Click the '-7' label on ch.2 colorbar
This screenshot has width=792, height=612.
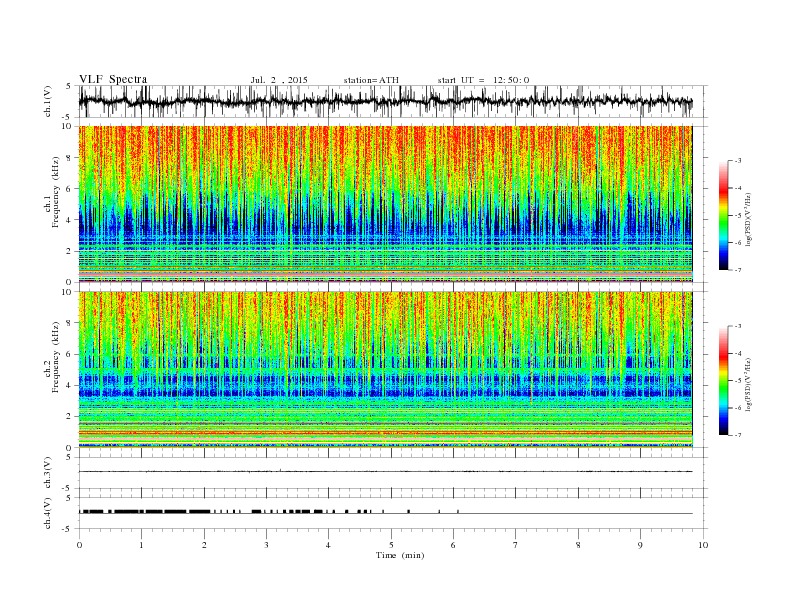(x=737, y=435)
